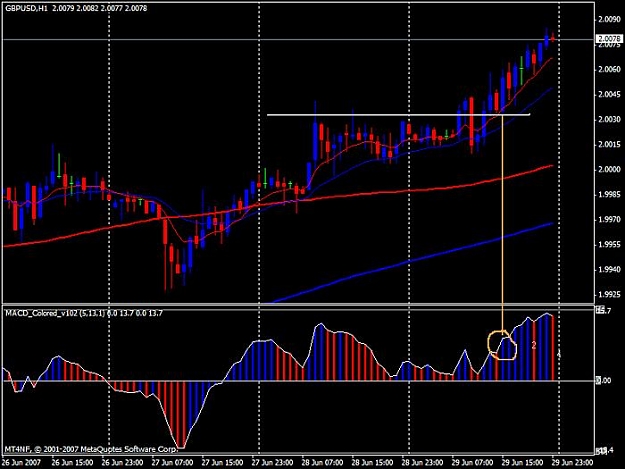The height and width of the screenshot is (469, 625).
Task: Click the 27 Jun 15:00 time label
Action: pyautogui.click(x=222, y=463)
